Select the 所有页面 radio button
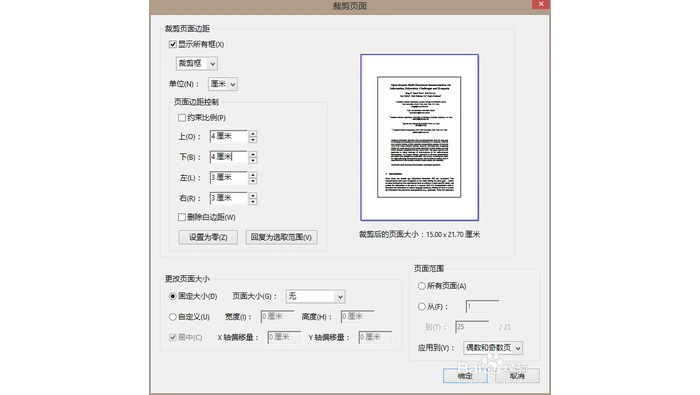700x395 pixels. (x=421, y=286)
